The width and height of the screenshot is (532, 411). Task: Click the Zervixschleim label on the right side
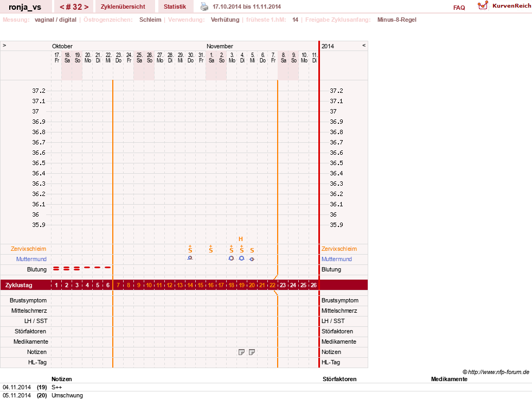point(339,249)
